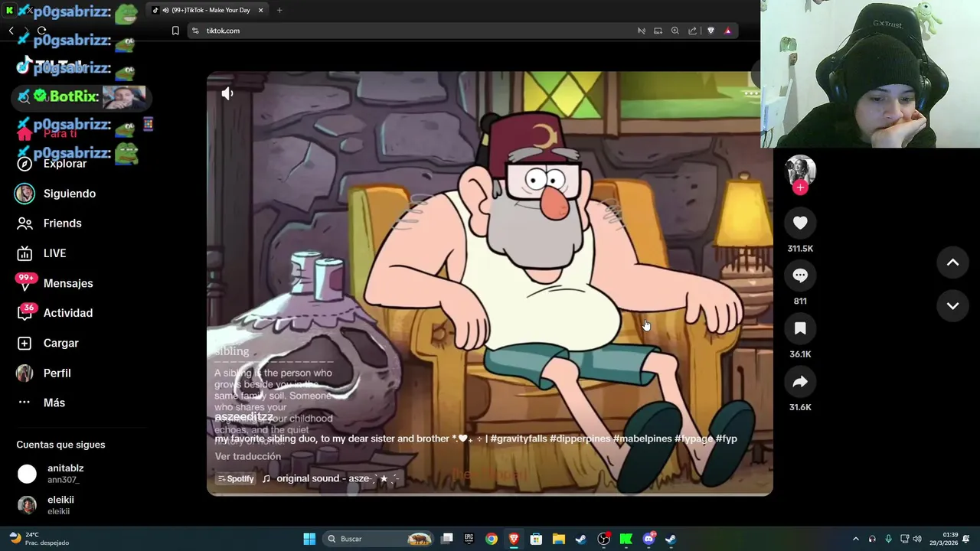
Task: Mute the TikTok video with speaker icon
Action: pos(227,93)
